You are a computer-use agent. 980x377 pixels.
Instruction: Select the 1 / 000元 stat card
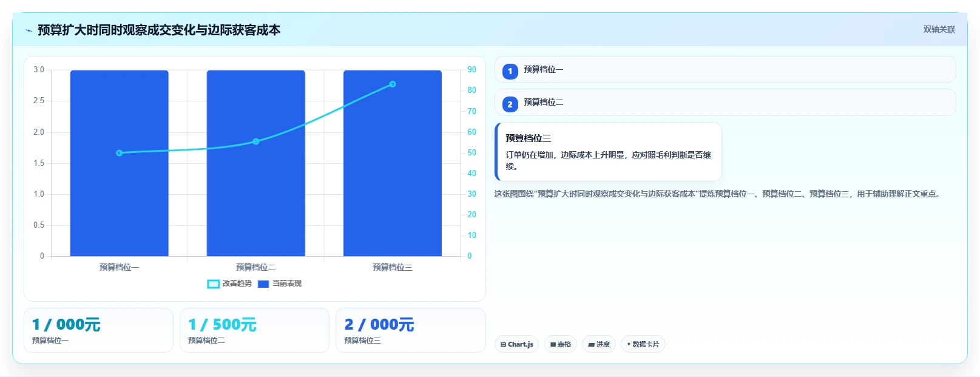(x=98, y=330)
